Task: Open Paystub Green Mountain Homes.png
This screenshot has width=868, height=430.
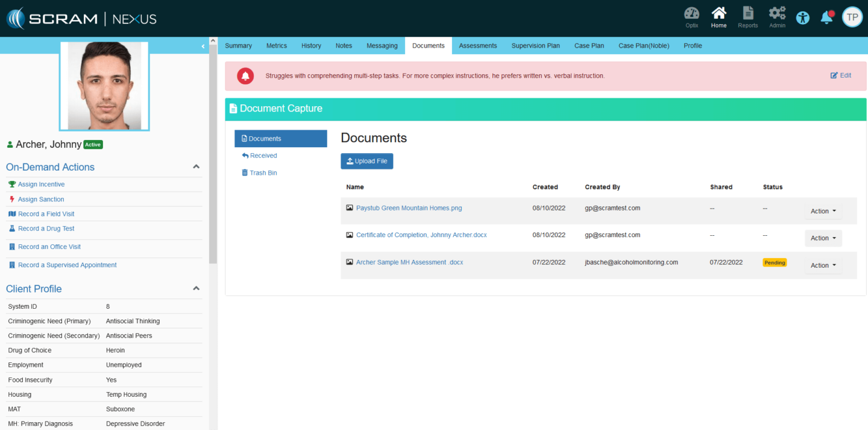Action: click(409, 207)
